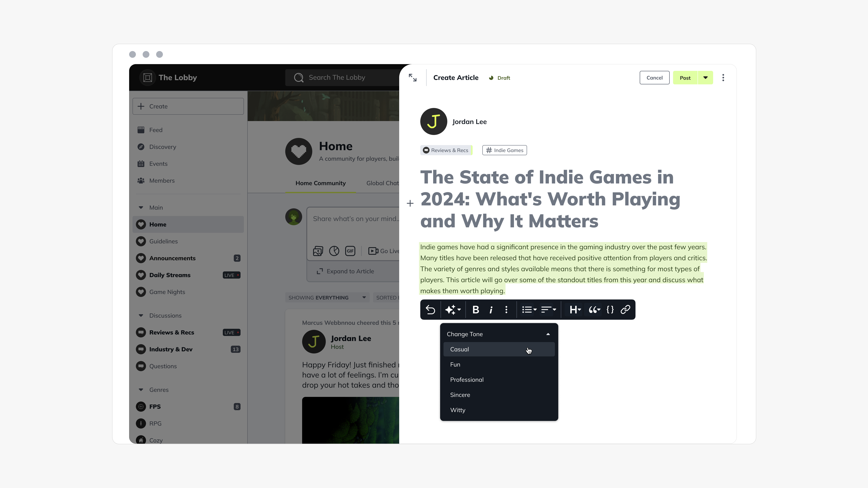Screen dimensions: 868x488
Task: Open the AI sparkle assistant menu
Action: pos(453,310)
